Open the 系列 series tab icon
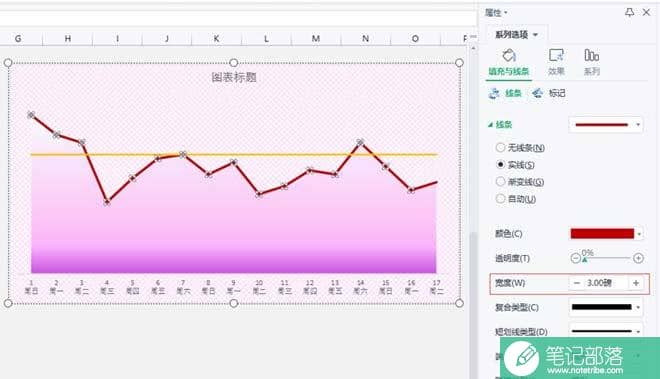660x379 pixels. (x=591, y=62)
